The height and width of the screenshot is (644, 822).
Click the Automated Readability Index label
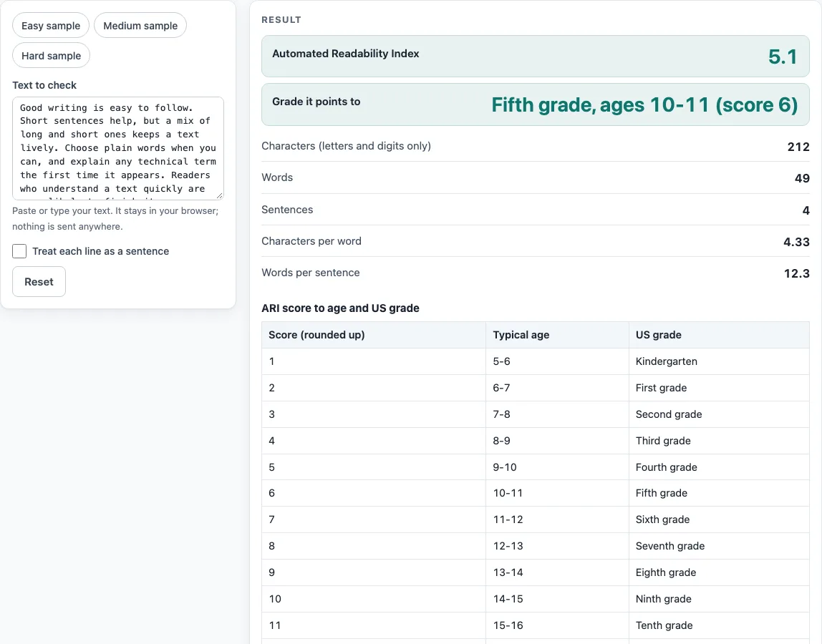click(x=345, y=54)
